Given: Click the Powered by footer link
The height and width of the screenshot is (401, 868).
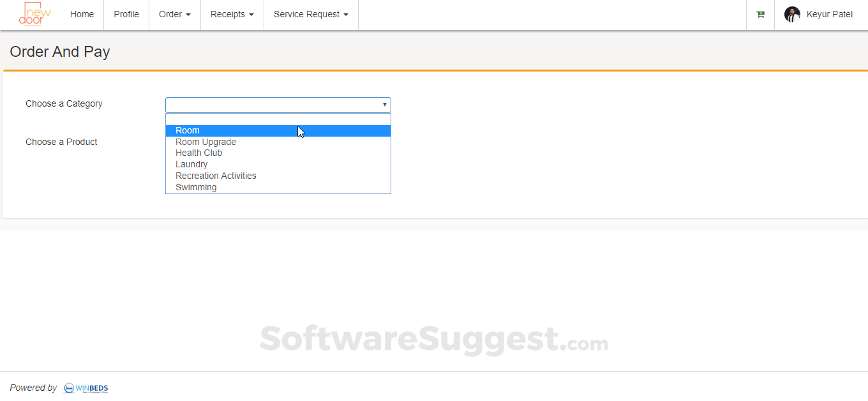Looking at the screenshot, I should [x=33, y=388].
